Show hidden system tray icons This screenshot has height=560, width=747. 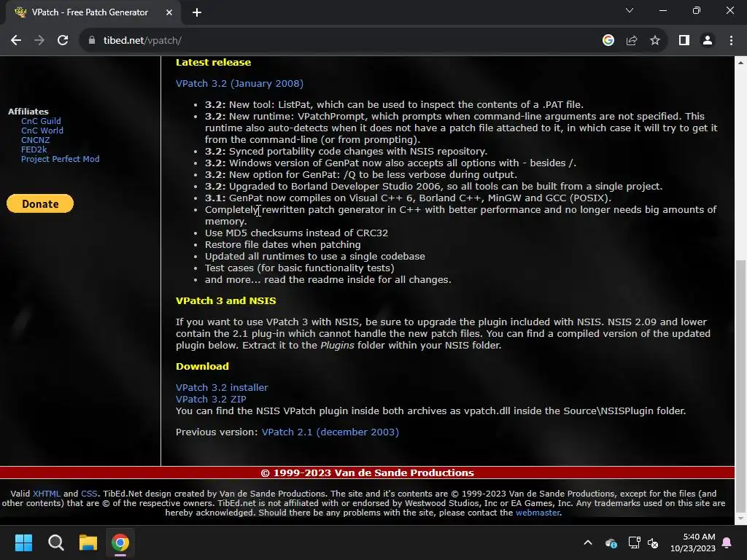(x=588, y=542)
